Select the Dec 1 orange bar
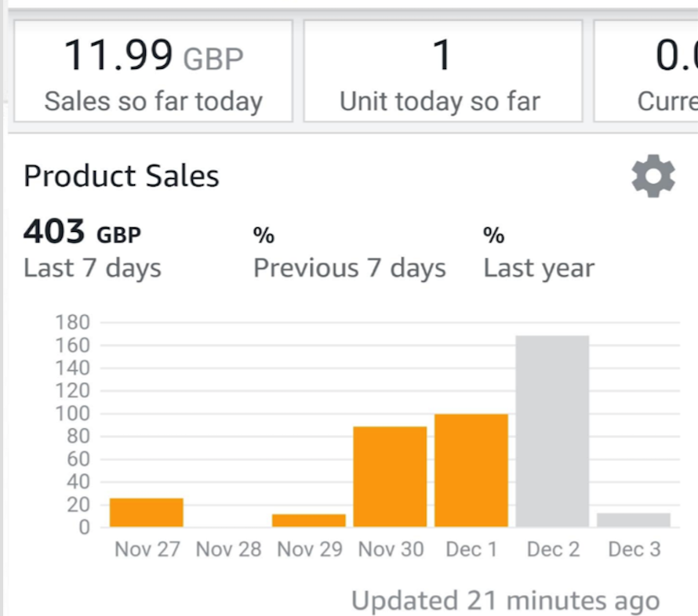The image size is (698, 616). [471, 470]
